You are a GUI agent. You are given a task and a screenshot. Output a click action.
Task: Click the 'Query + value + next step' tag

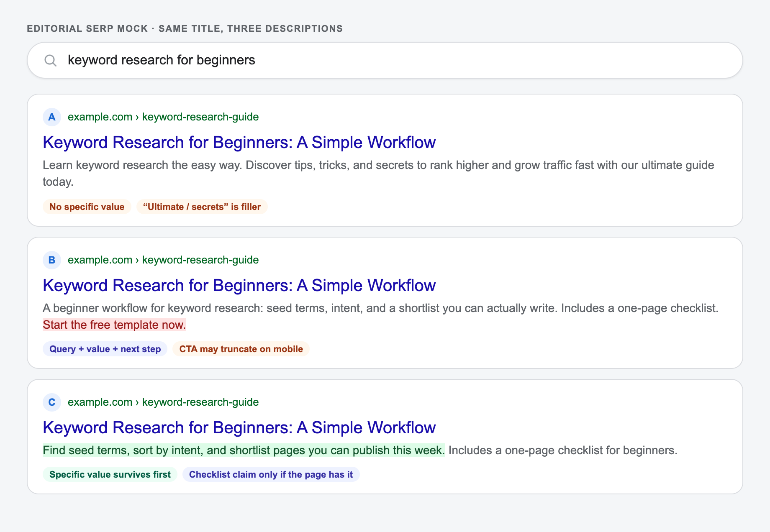tap(105, 349)
